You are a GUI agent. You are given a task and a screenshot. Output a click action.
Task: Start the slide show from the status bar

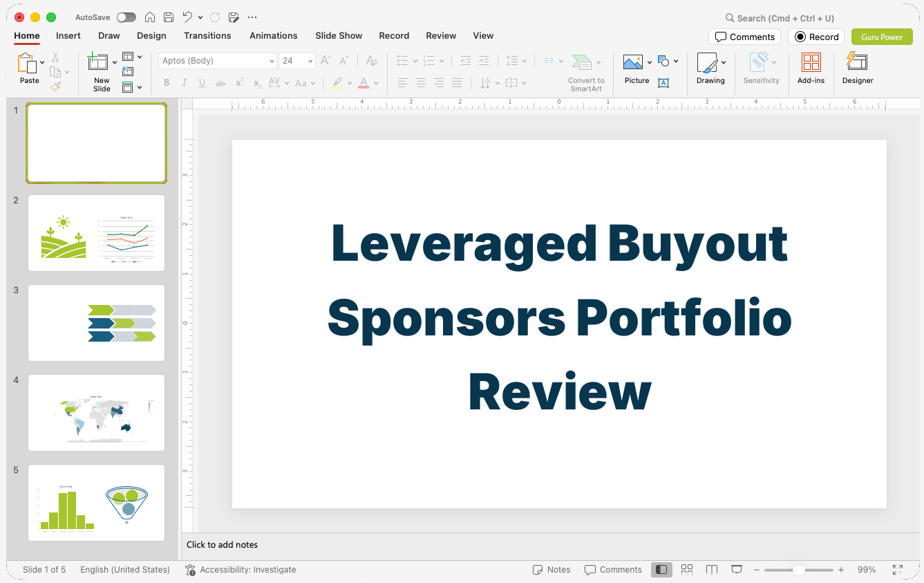pyautogui.click(x=737, y=569)
